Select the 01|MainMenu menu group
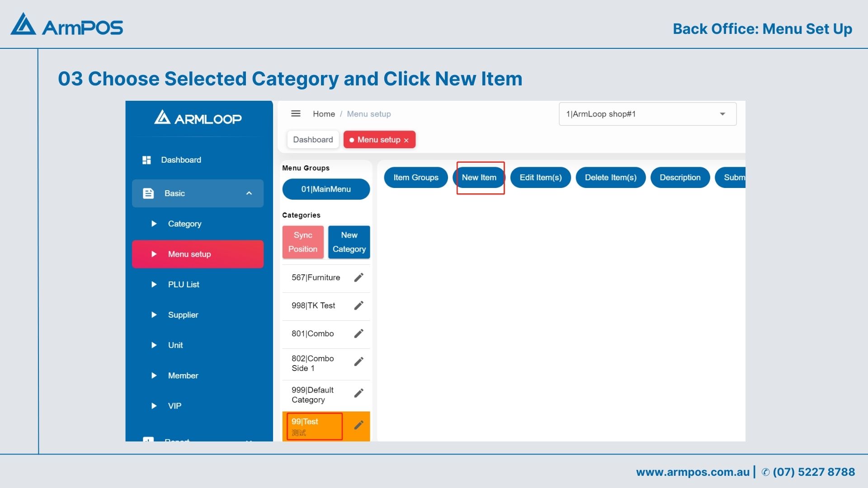Screen dimensions: 868x488 click(326, 189)
